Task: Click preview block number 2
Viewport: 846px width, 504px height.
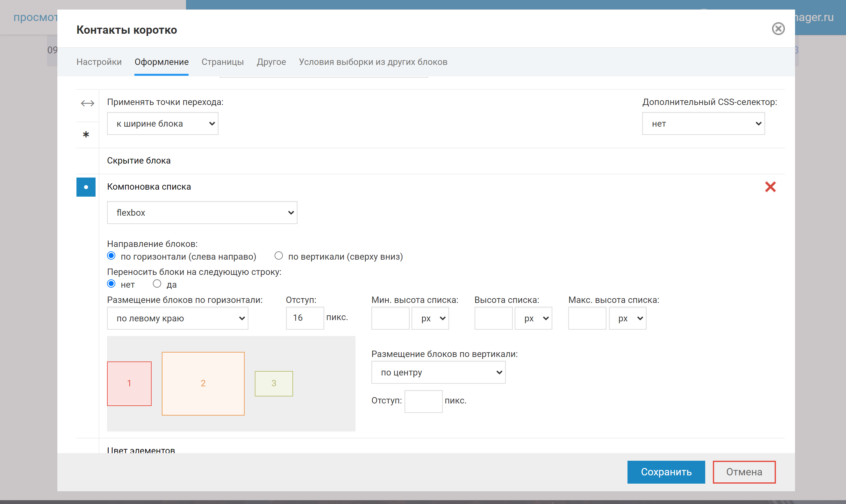Action: pyautogui.click(x=203, y=383)
